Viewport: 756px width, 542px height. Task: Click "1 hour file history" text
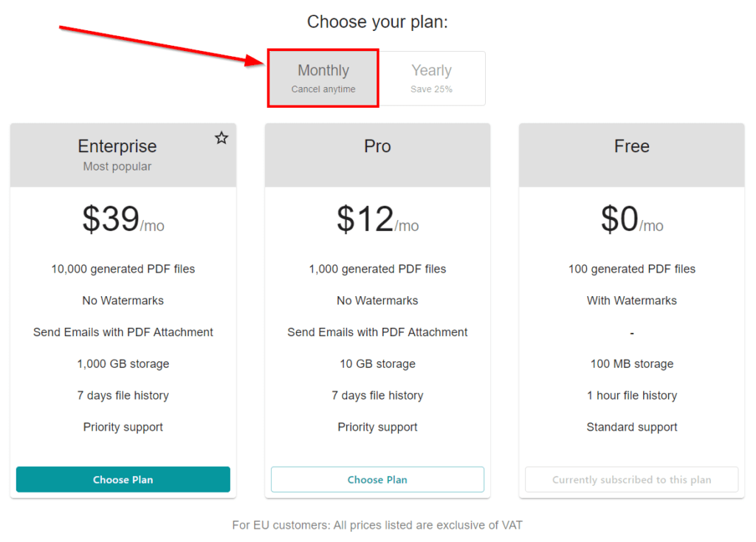pyautogui.click(x=631, y=396)
